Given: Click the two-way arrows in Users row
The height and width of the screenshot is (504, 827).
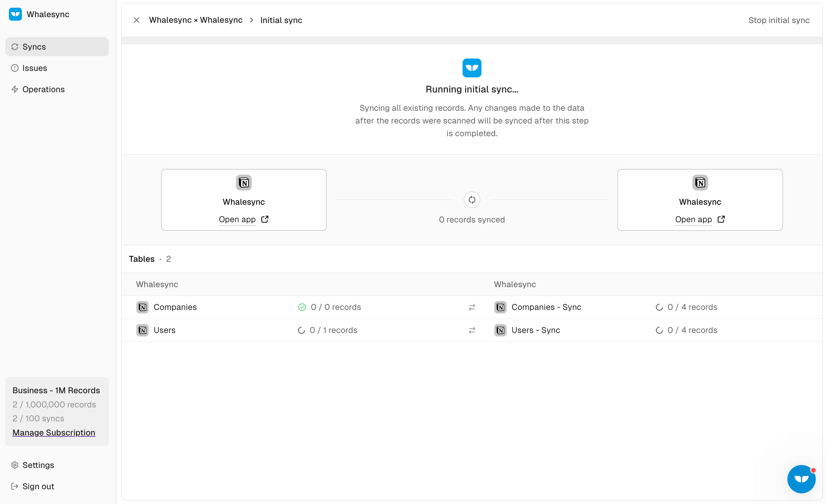Looking at the screenshot, I should pos(472,331).
